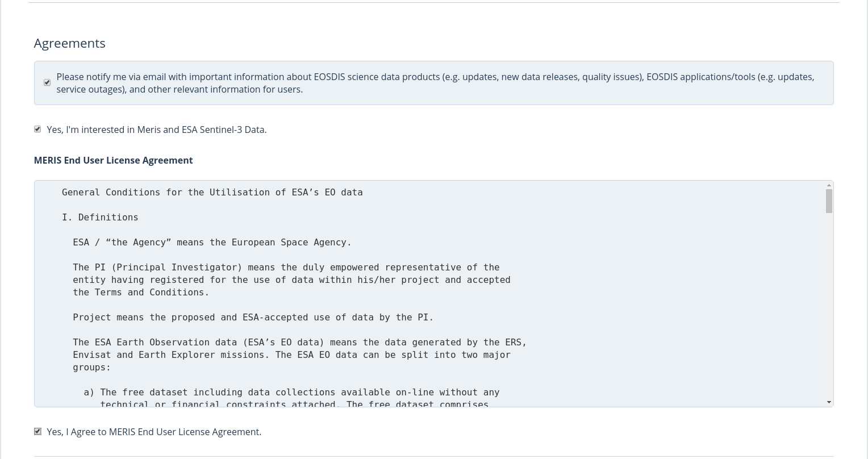Click the "Please notify me via email" notification text

click(x=435, y=83)
